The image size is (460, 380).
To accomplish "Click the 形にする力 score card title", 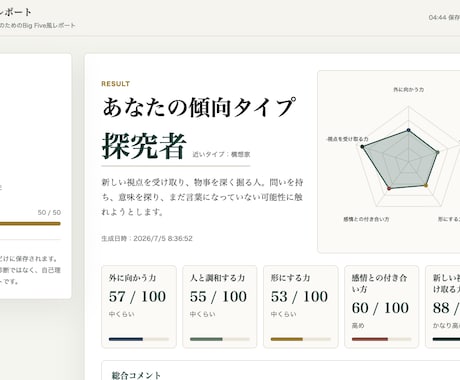I will point(290,278).
